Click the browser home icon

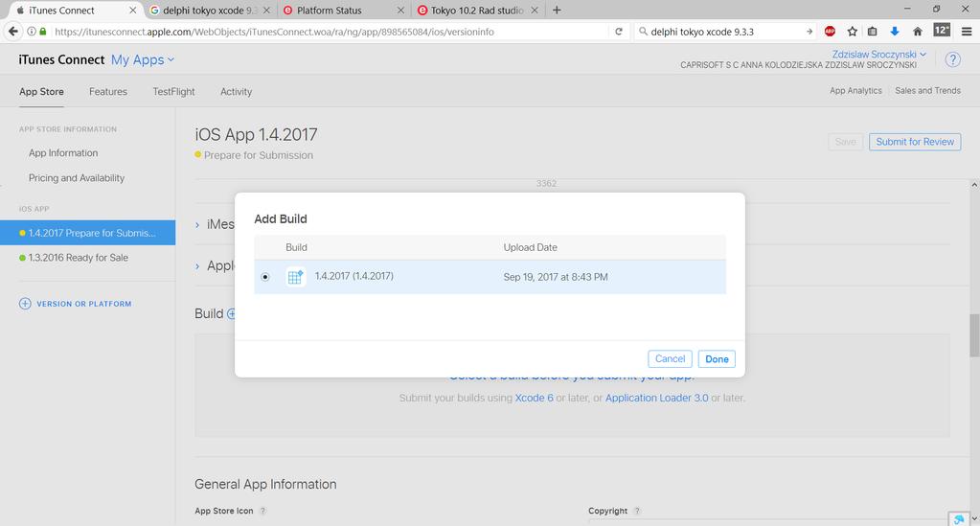[918, 32]
